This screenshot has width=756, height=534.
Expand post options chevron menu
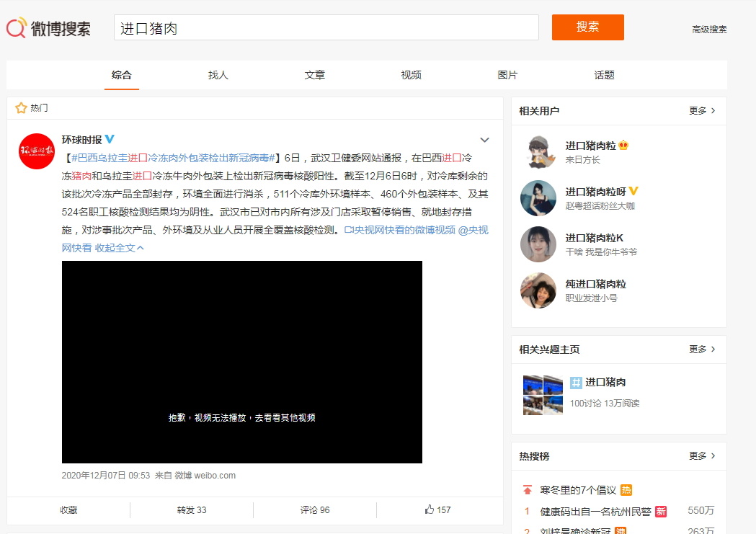coord(484,140)
